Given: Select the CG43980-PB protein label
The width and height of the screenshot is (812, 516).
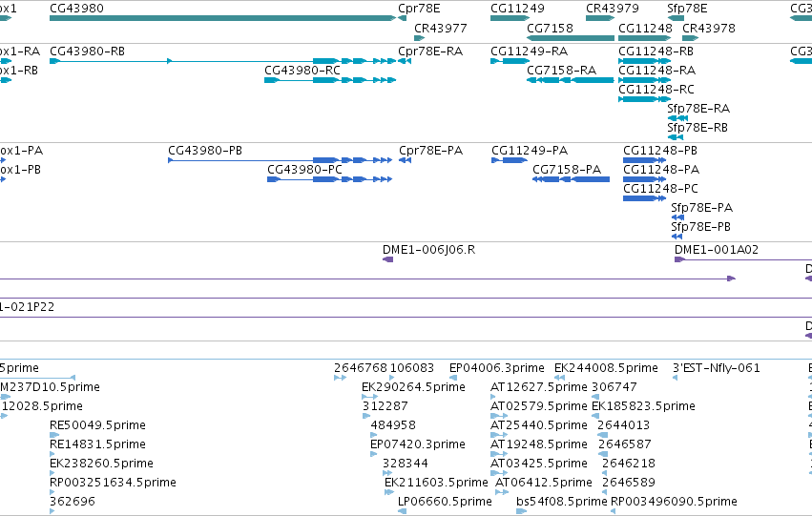Looking at the screenshot, I should click(x=205, y=151).
